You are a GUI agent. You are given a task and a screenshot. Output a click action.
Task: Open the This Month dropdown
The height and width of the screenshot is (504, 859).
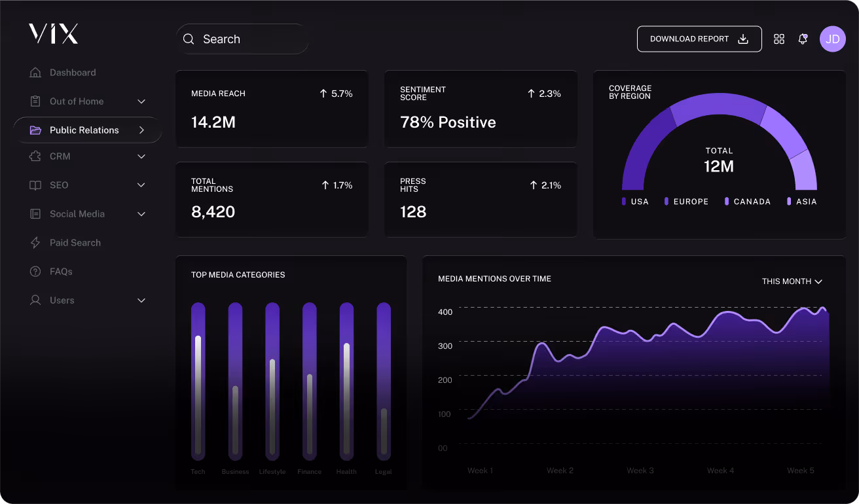tap(792, 281)
